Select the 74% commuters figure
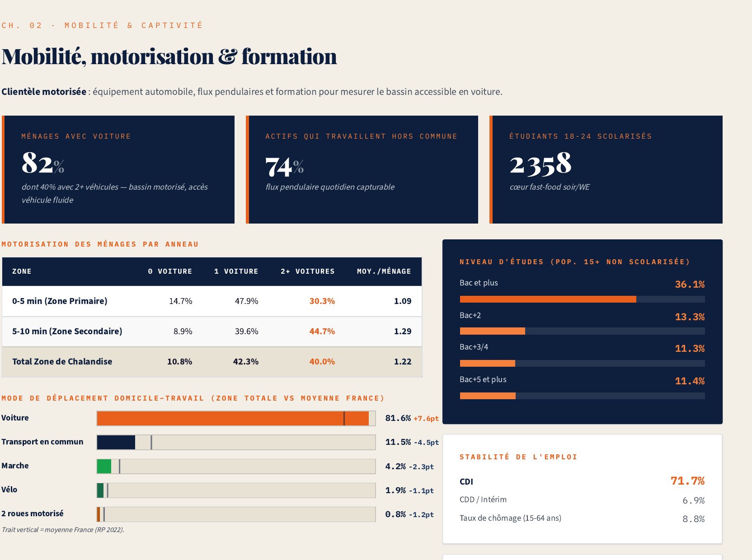 point(285,167)
